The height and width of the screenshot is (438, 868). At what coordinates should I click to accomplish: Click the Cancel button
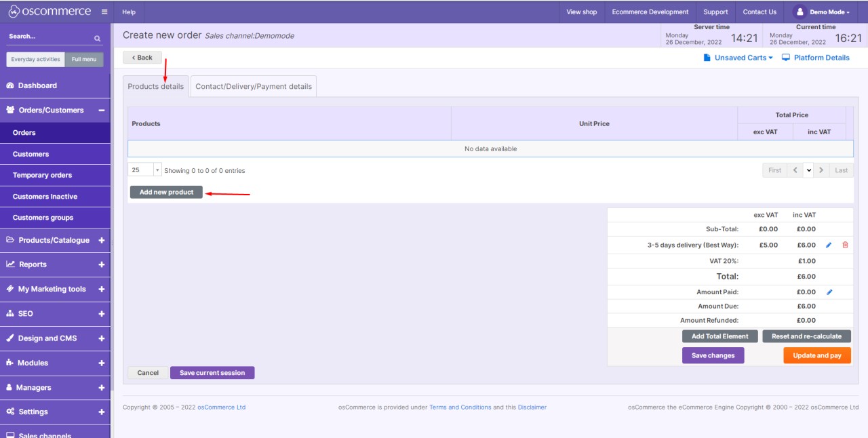coord(148,373)
